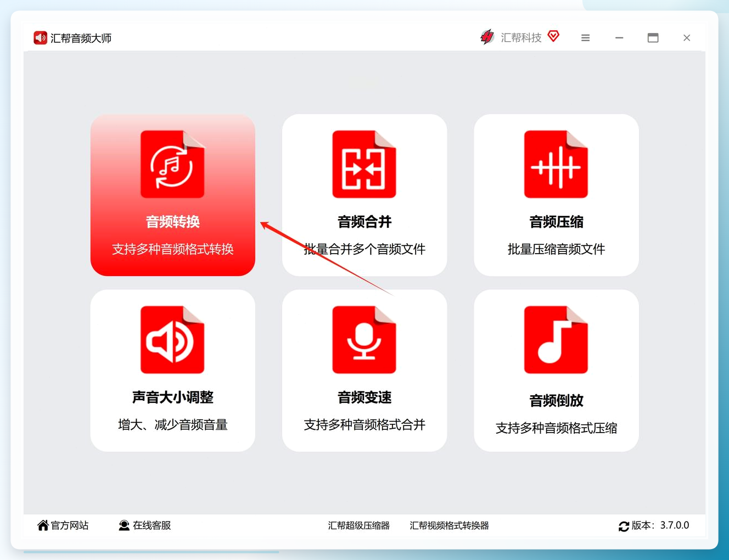Click the 音频变速 title text

(x=365, y=397)
